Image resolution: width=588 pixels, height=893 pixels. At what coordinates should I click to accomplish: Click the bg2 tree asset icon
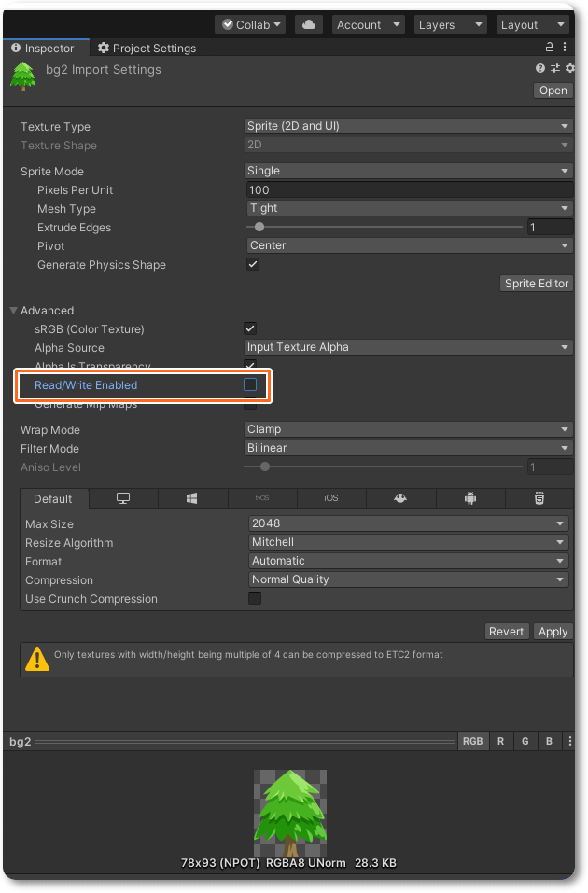(x=23, y=77)
